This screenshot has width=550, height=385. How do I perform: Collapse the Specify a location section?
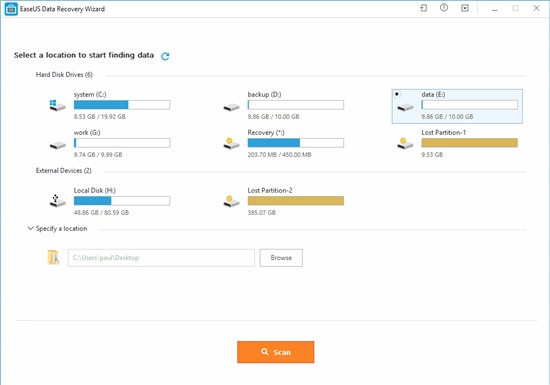(31, 228)
